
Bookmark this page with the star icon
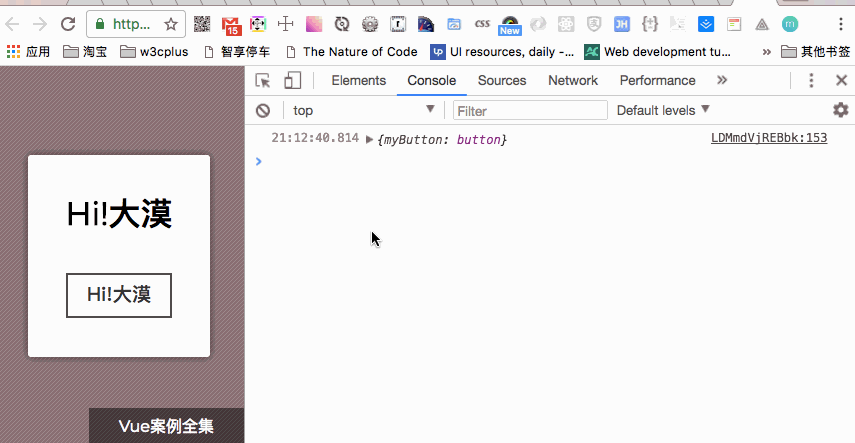click(x=171, y=24)
